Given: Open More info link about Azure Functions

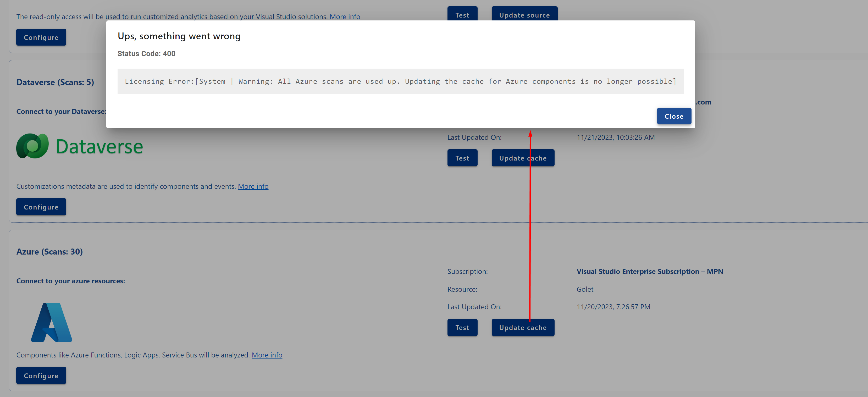Looking at the screenshot, I should pos(267,355).
